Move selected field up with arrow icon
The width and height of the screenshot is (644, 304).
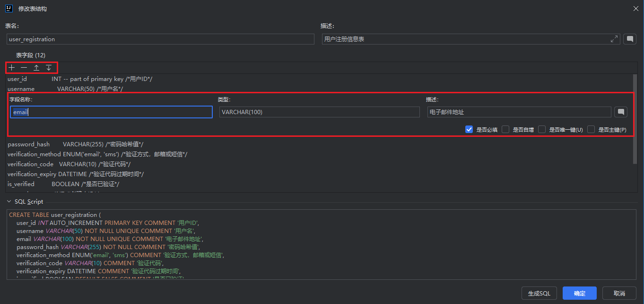(36, 68)
